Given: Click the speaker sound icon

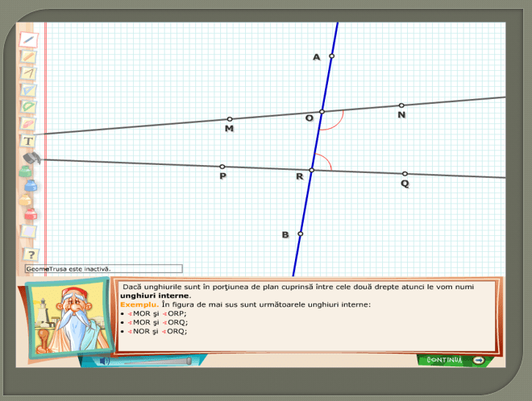Looking at the screenshot, I should point(104,362).
